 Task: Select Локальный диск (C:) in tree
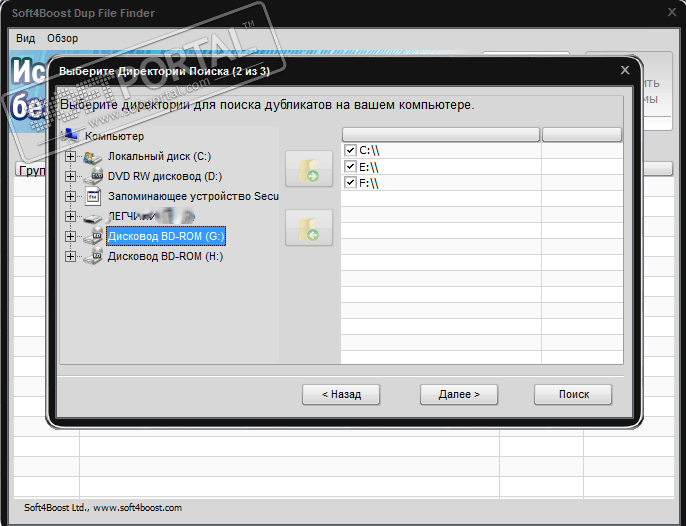tap(160, 156)
